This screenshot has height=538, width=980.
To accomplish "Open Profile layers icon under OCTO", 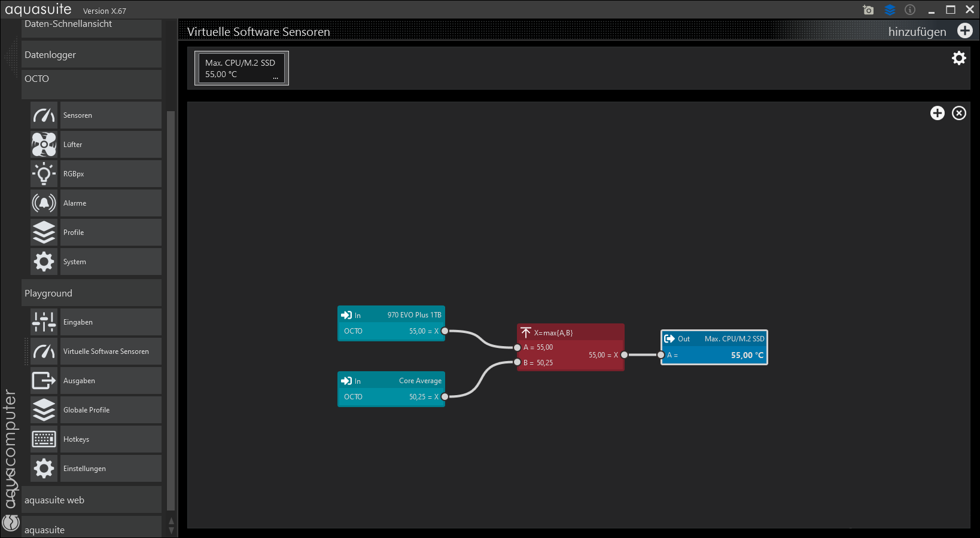I will tap(44, 233).
